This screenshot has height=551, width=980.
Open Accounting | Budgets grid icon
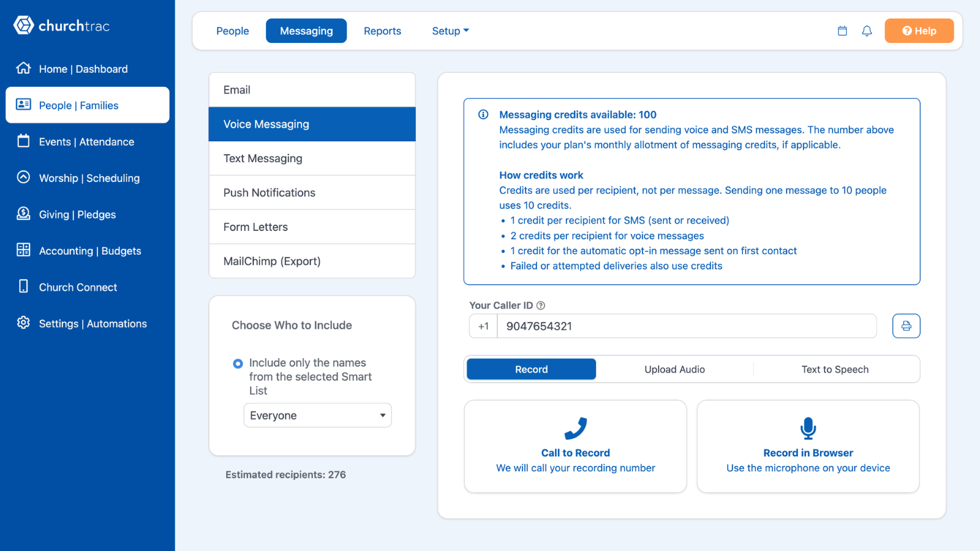[23, 250]
